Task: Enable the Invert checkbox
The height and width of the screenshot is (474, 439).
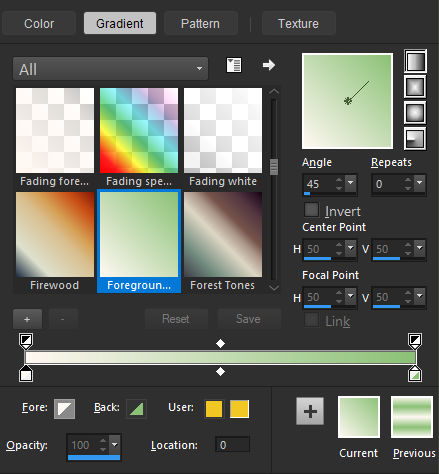Action: [312, 210]
